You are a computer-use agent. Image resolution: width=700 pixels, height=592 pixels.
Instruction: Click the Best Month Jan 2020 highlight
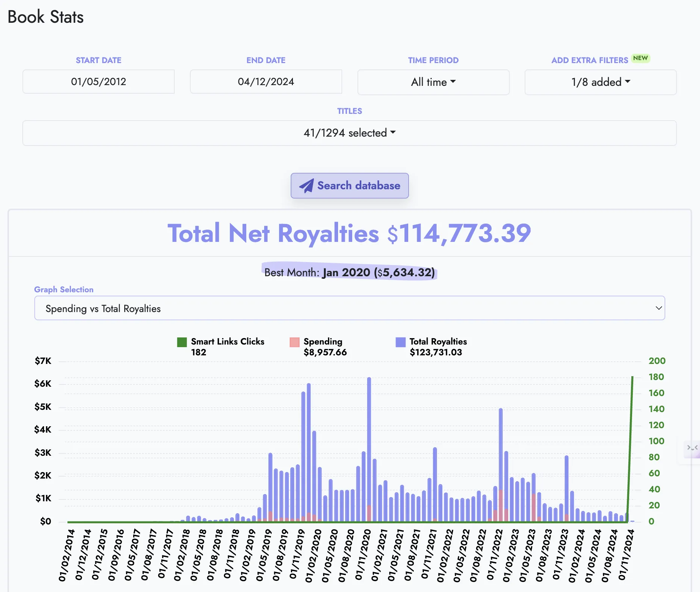[x=349, y=272]
